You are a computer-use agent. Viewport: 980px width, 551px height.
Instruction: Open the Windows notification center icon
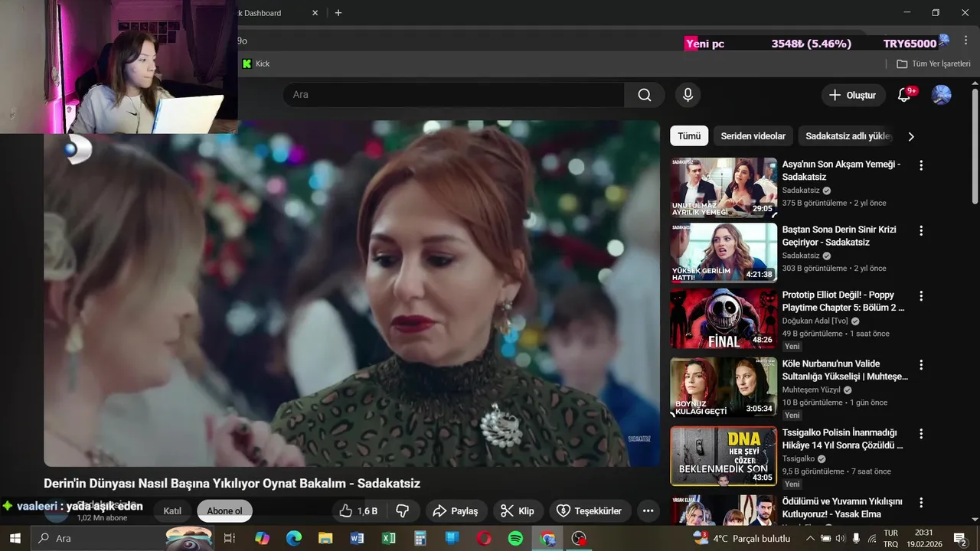pos(960,538)
